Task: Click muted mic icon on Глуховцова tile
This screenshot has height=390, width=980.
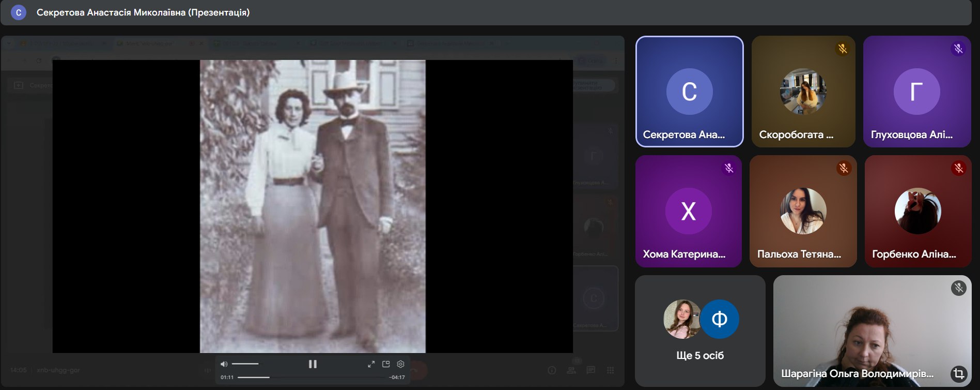Action: [x=958, y=49]
